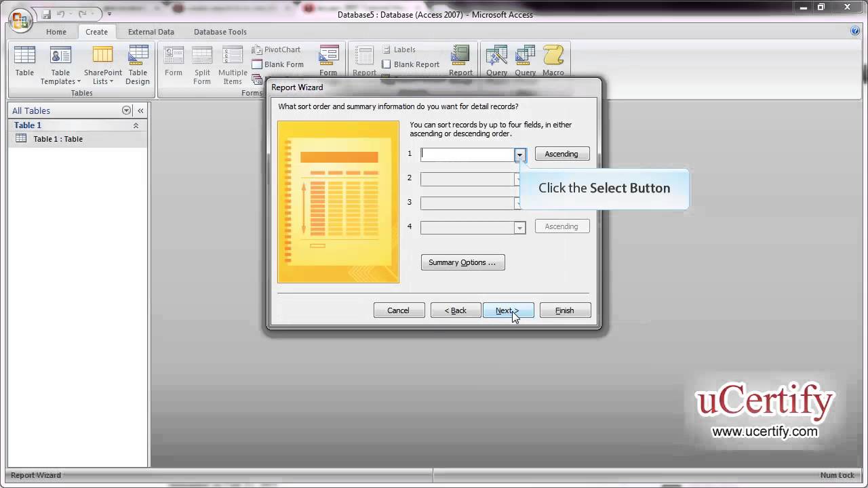Toggle the fourth Ascending sort button

point(562,226)
